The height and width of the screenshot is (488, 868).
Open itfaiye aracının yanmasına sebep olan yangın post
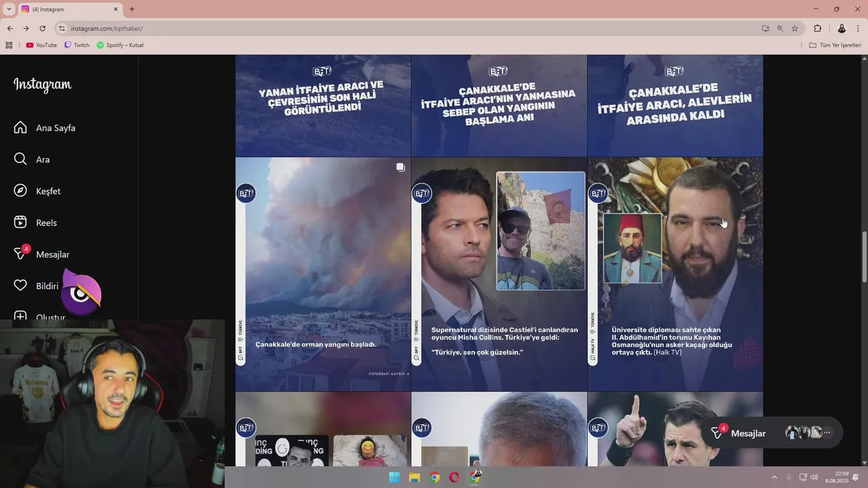tap(499, 106)
